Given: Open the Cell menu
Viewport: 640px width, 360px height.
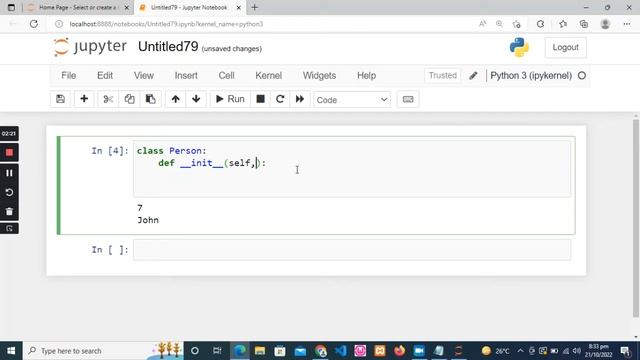Looking at the screenshot, I should [227, 76].
